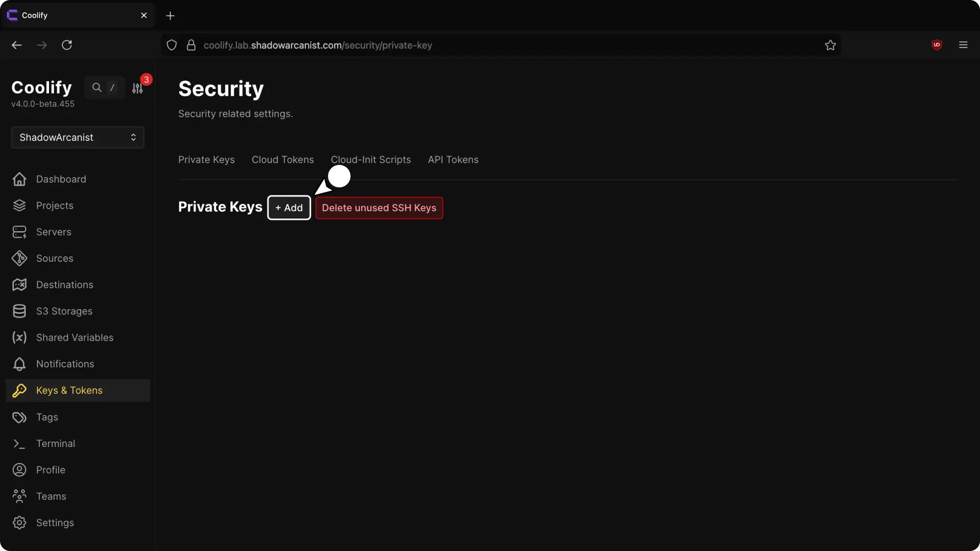Bookmark the page using the star
Viewport: 980px width, 551px height.
(830, 45)
